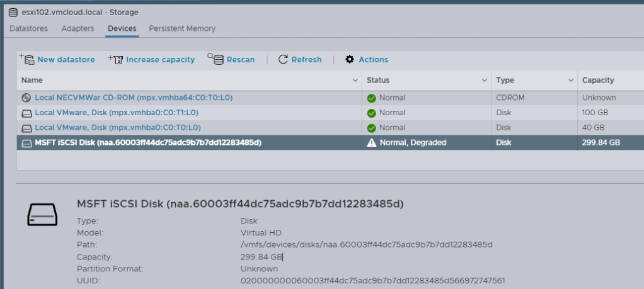Select the MSFT iSCSI Disk row
Image resolution: width=644 pixels, height=289 pixels.
[x=148, y=143]
